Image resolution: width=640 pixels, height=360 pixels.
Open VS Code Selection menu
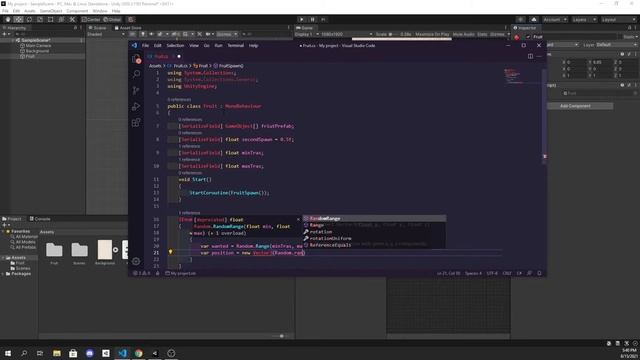click(x=175, y=46)
